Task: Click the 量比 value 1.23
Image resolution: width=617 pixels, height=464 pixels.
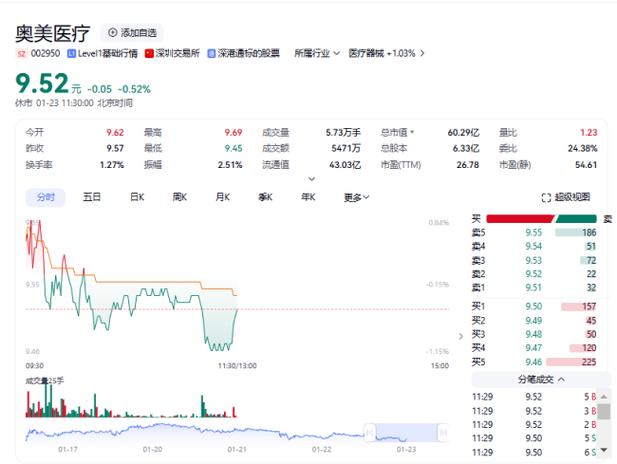Action: click(x=589, y=132)
